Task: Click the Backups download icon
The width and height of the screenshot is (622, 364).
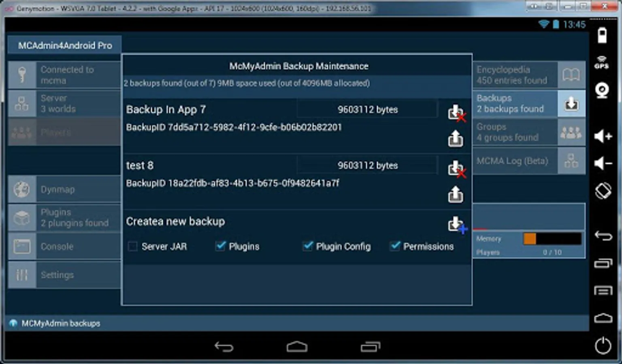Action: click(x=571, y=104)
